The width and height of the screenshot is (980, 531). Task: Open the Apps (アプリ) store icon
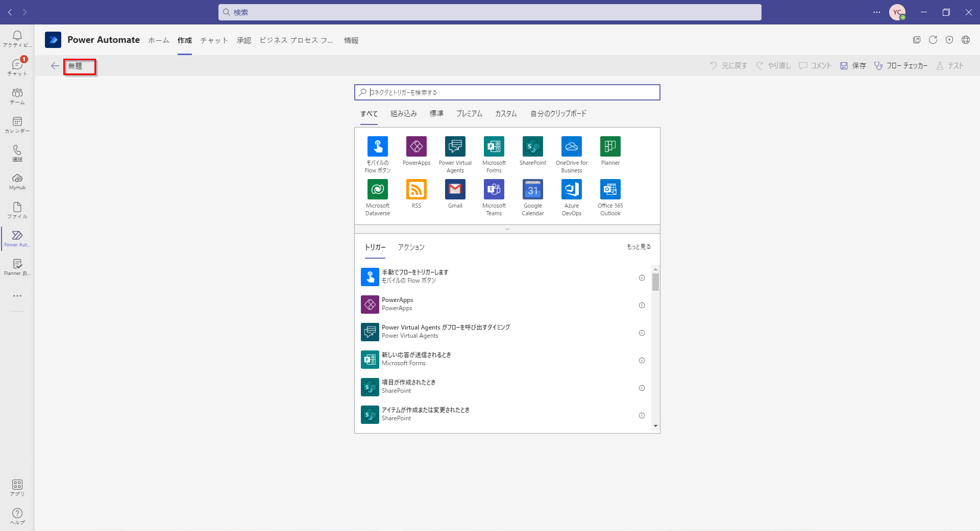pyautogui.click(x=17, y=488)
